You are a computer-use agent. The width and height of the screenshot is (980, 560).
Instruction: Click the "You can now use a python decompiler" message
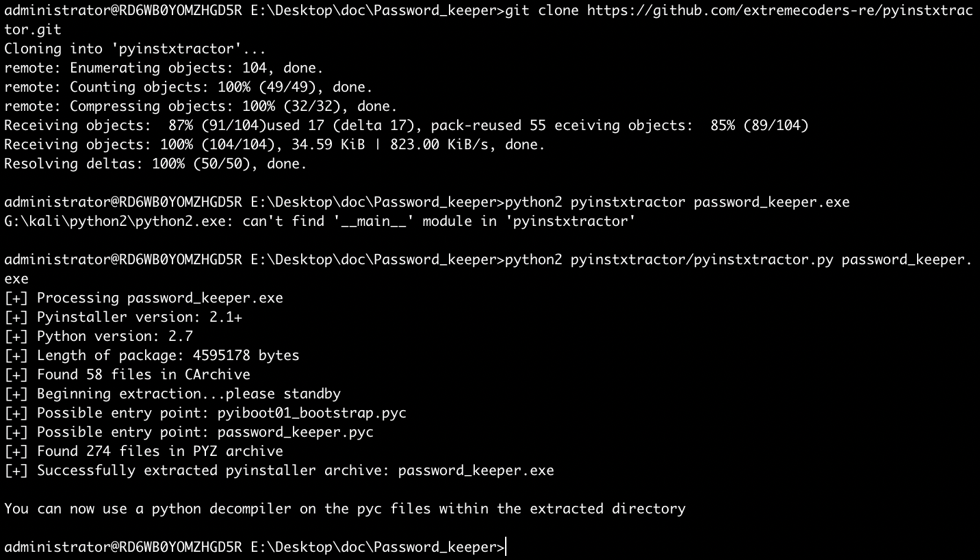pos(344,509)
